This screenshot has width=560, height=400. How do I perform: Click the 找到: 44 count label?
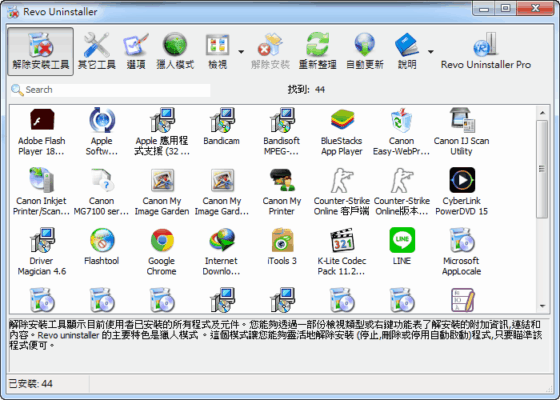point(306,90)
